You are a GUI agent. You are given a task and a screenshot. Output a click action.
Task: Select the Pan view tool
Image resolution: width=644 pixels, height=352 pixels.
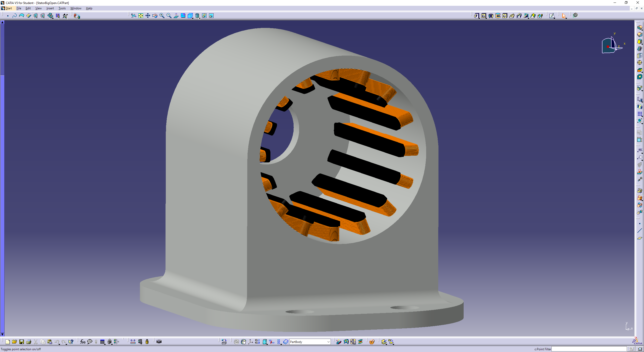point(148,16)
